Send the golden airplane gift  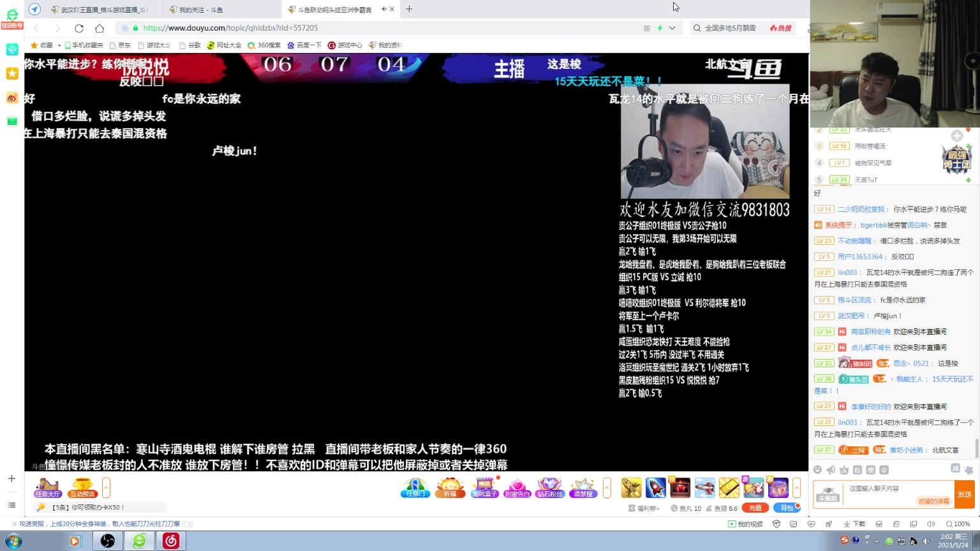pos(631,488)
